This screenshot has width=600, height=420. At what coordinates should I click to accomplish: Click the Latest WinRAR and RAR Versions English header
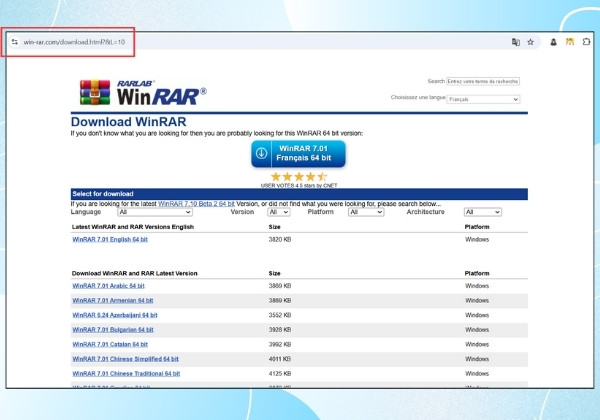[x=133, y=227]
